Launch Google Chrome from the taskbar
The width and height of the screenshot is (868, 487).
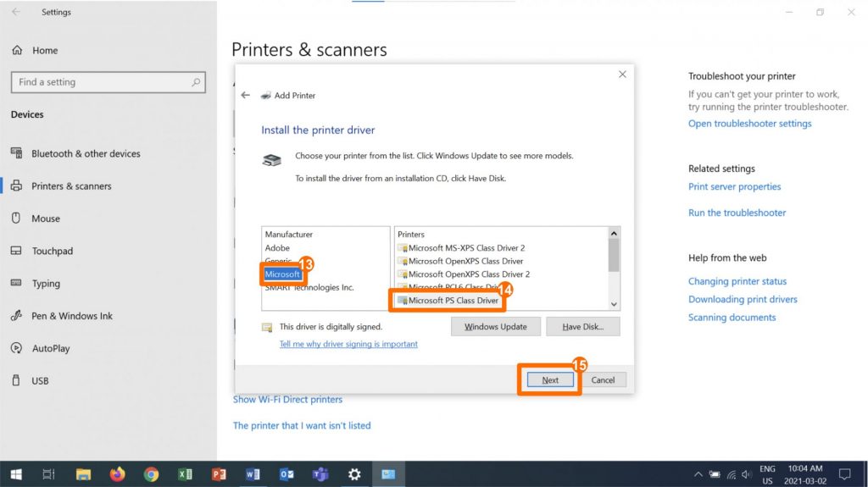click(x=151, y=474)
